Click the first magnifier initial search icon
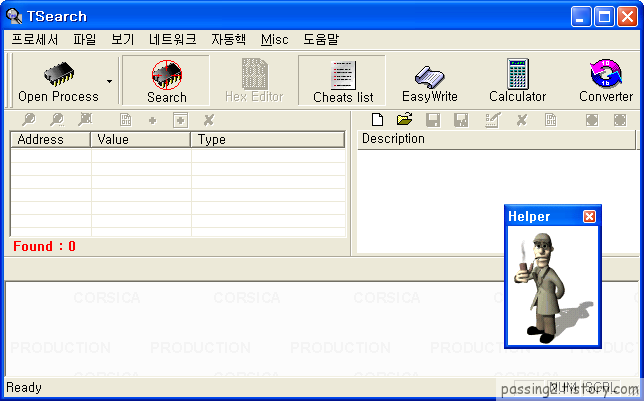Viewport: 644px width, 401px height. 29,120
